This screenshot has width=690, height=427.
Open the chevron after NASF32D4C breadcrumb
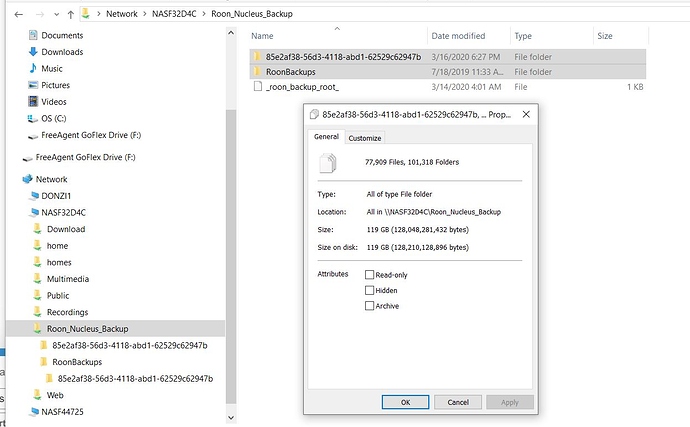204,14
